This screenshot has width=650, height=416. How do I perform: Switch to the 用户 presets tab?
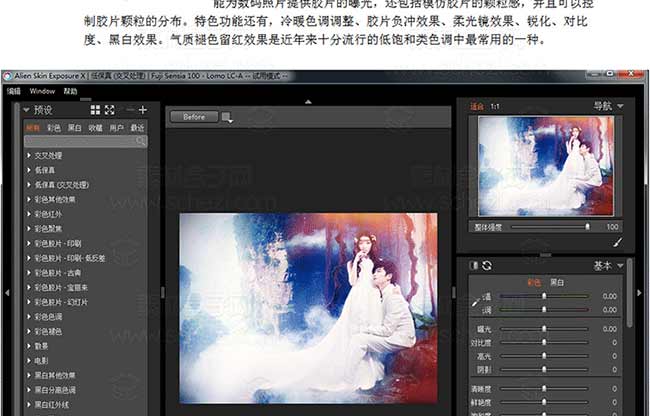(x=116, y=128)
